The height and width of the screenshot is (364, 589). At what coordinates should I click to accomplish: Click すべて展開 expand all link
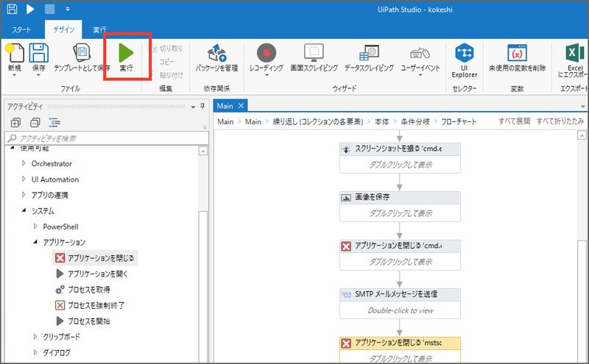(514, 121)
